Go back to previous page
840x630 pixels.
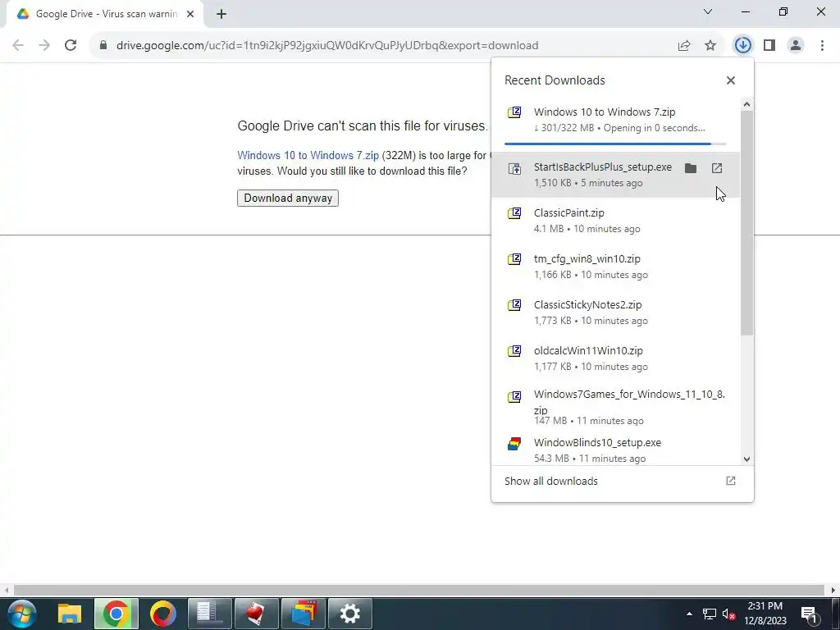point(18,46)
